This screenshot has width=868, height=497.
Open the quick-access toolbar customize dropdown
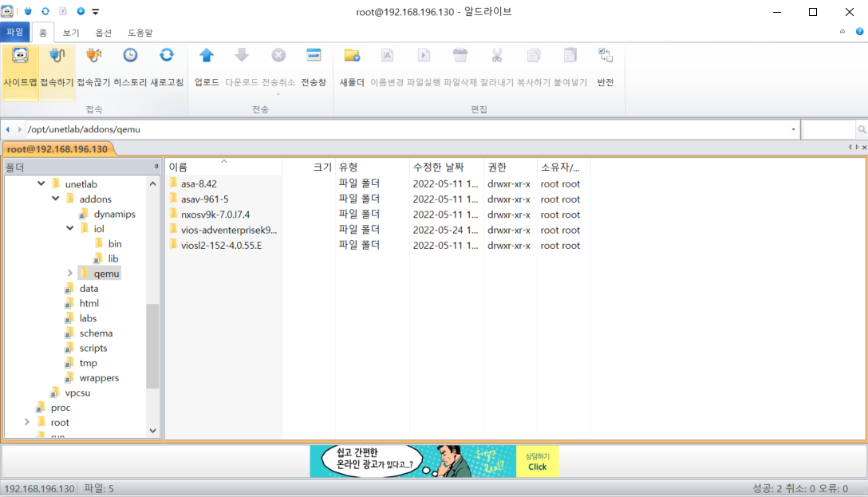coord(95,11)
